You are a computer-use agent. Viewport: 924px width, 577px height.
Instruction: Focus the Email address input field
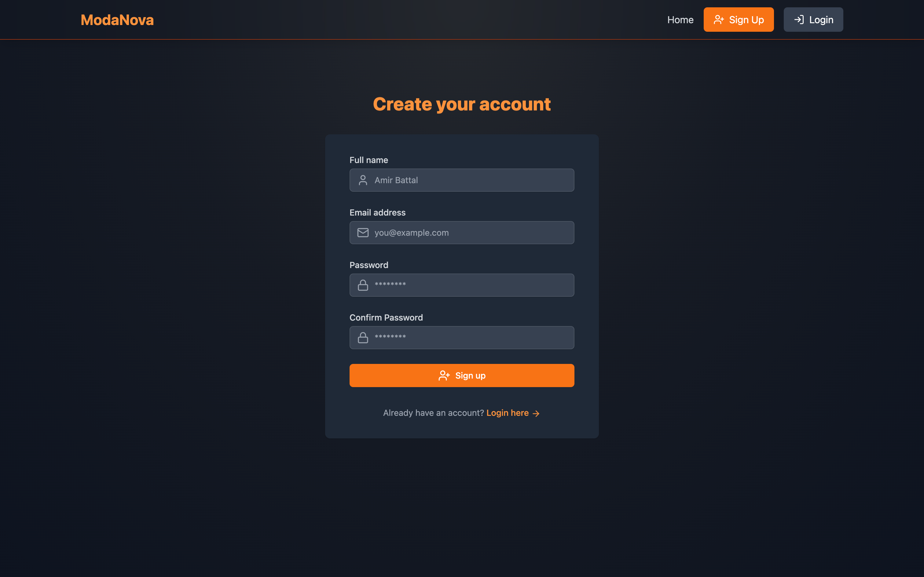click(x=462, y=232)
